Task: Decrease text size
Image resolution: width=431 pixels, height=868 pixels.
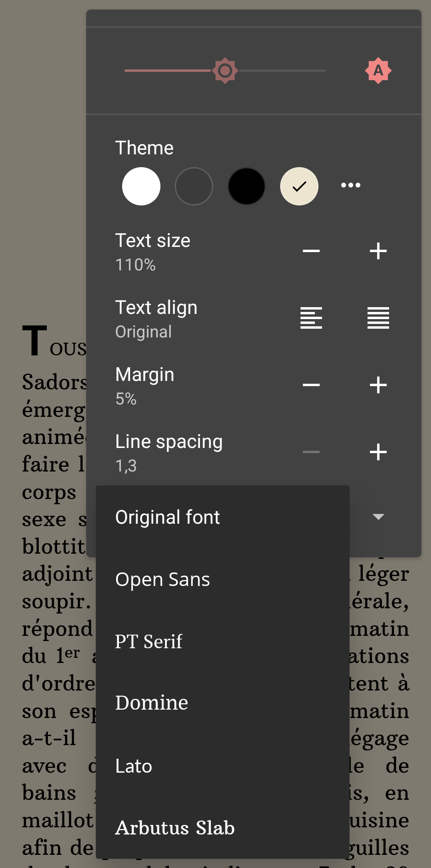Action: click(311, 251)
